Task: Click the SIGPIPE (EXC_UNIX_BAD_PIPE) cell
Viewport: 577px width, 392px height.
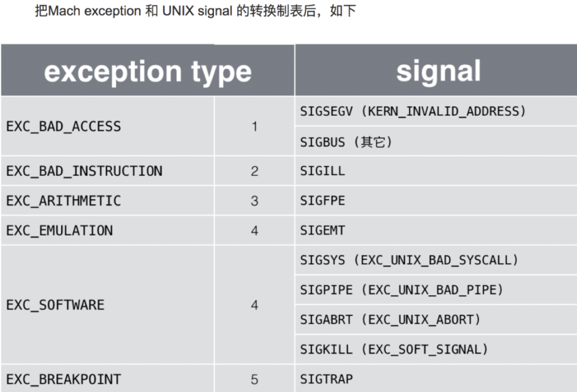Action: tap(436, 290)
